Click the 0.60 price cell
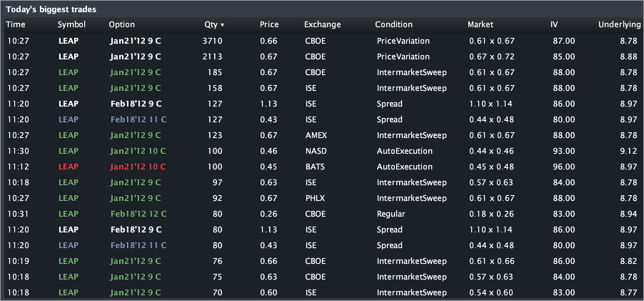Viewport: 644px width, 301px height. pos(268,292)
